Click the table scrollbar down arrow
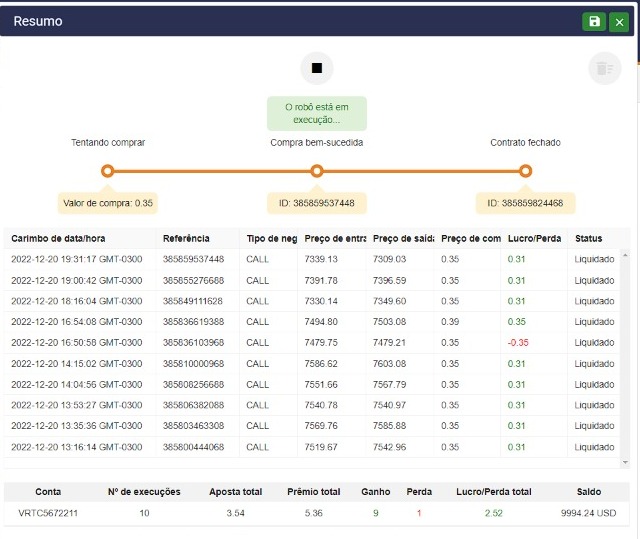The width and height of the screenshot is (640, 539). coord(626,462)
